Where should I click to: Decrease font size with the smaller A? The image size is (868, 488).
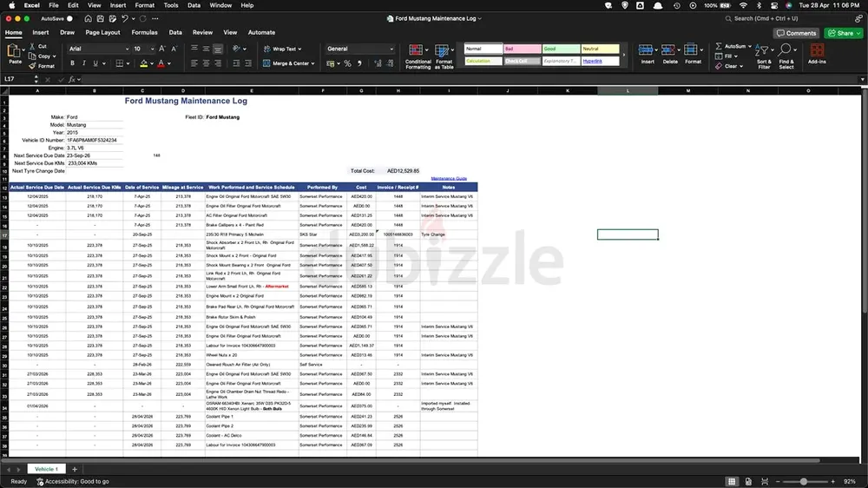174,49
